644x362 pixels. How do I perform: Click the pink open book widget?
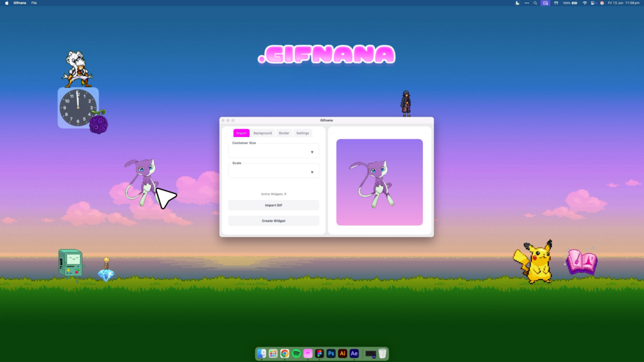581,261
